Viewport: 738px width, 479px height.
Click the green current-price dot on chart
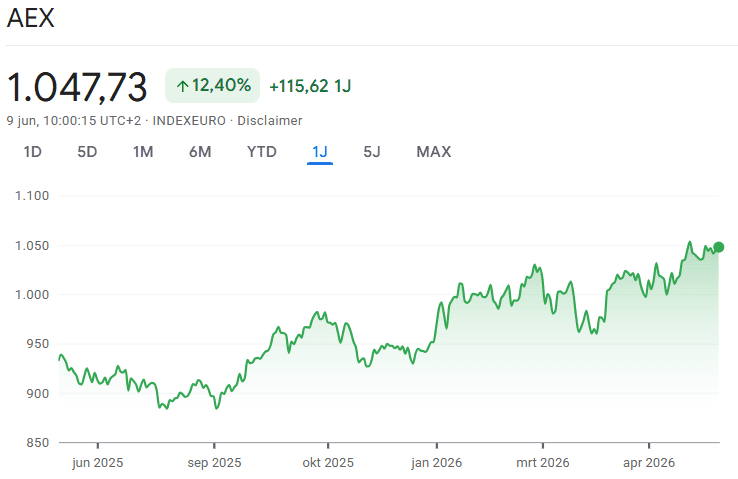(719, 247)
